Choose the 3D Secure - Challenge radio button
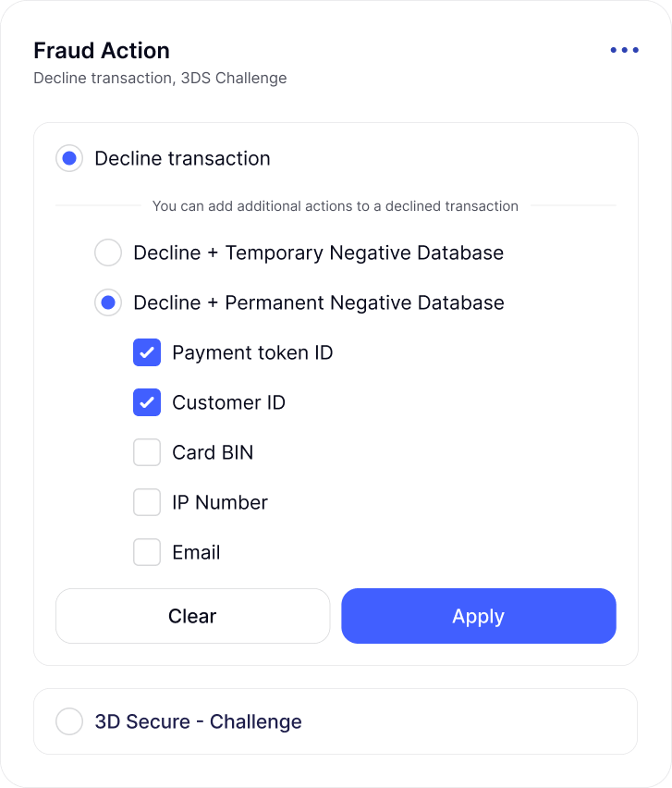The height and width of the screenshot is (788, 672). [69, 721]
